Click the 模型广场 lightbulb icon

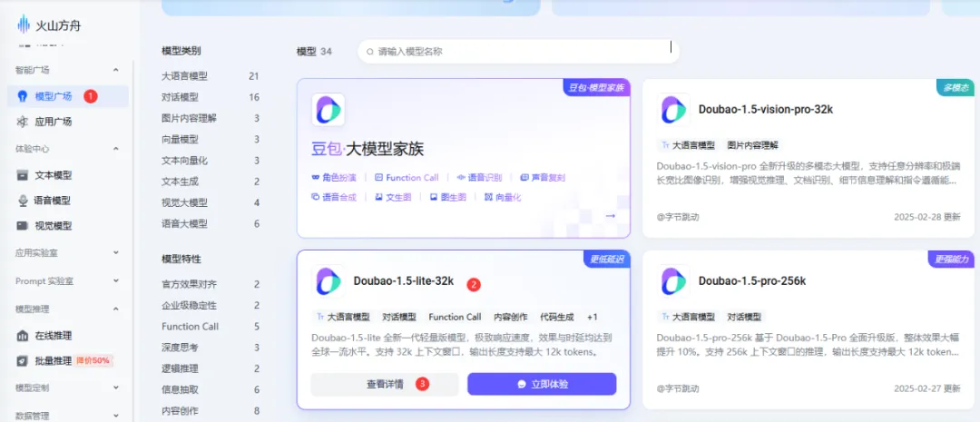23,96
